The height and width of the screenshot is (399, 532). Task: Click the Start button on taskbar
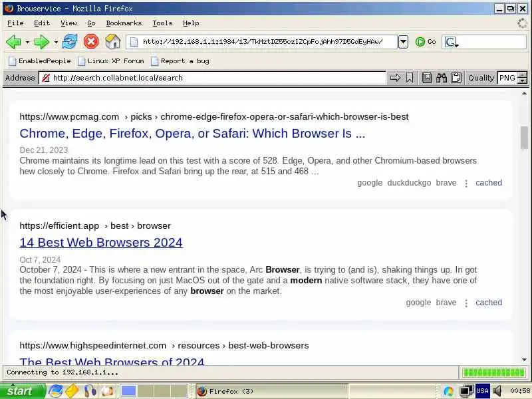(x=21, y=391)
